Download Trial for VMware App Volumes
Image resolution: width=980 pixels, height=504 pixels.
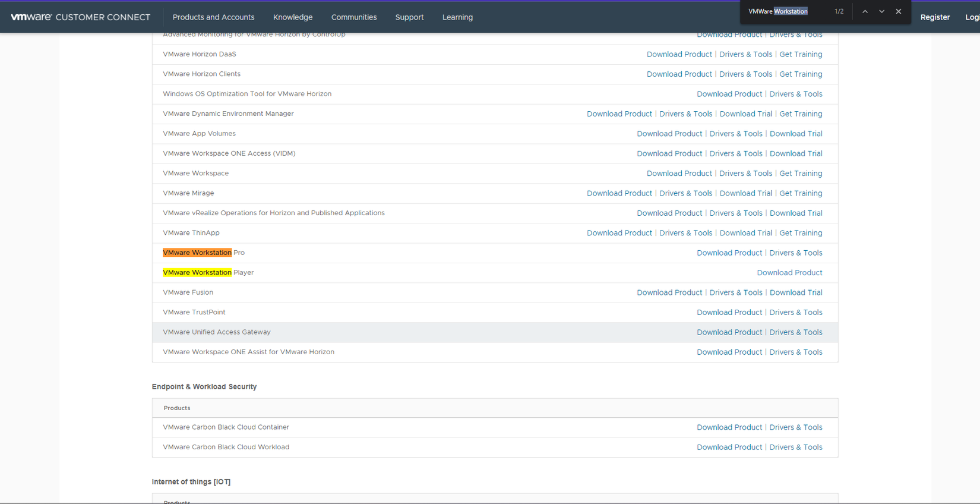tap(796, 134)
